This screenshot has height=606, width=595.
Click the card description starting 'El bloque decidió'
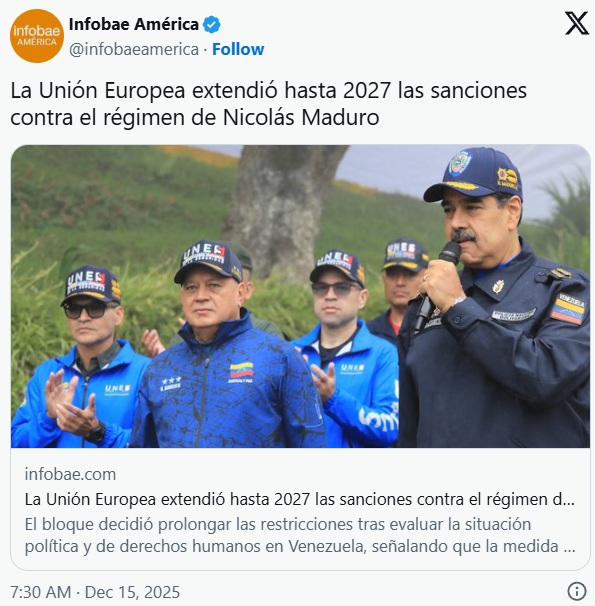point(300,535)
